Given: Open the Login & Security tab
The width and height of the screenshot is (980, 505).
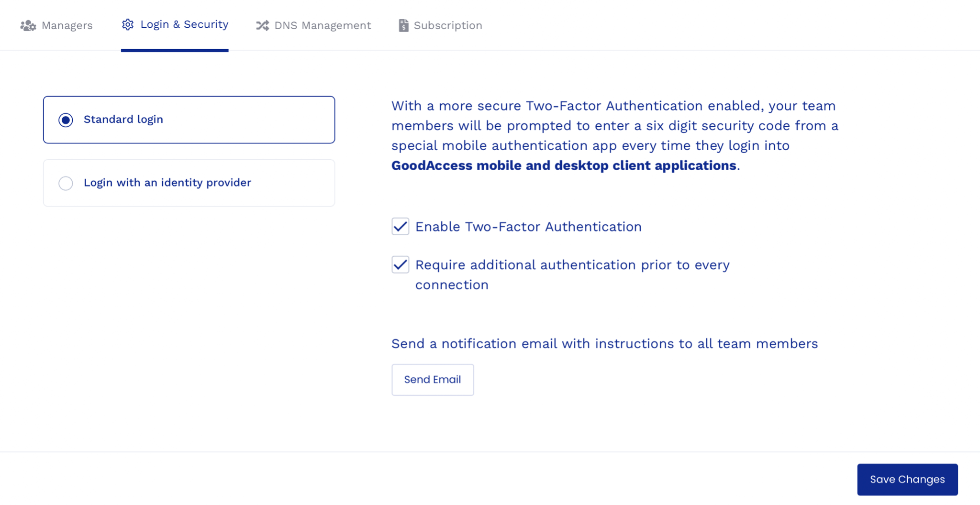Looking at the screenshot, I should coord(175,24).
